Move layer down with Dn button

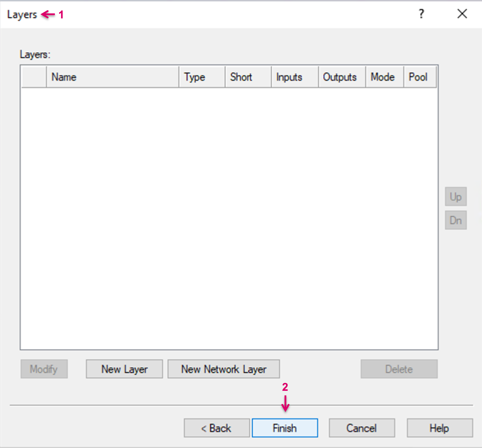(456, 220)
